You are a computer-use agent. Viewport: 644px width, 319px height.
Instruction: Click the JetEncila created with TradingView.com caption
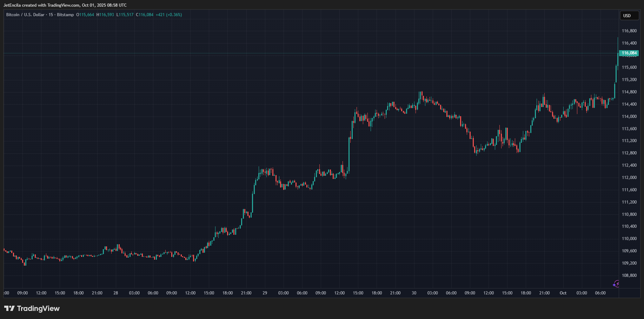tap(65, 5)
